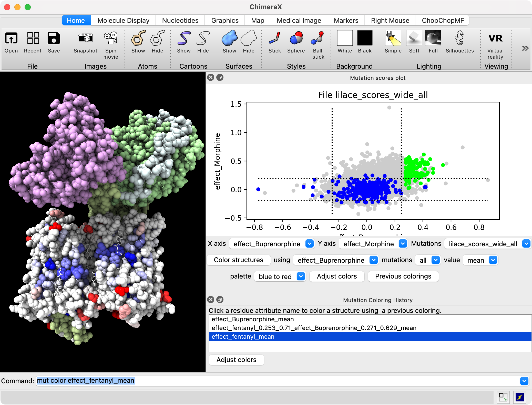The height and width of the screenshot is (405, 532).
Task: Click the Snapshot camera icon
Action: 85,38
